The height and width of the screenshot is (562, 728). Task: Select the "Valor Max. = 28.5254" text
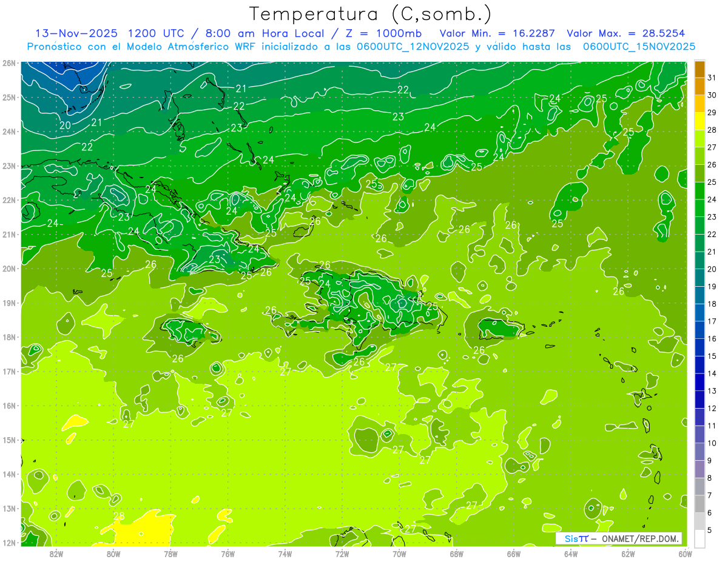tap(625, 33)
